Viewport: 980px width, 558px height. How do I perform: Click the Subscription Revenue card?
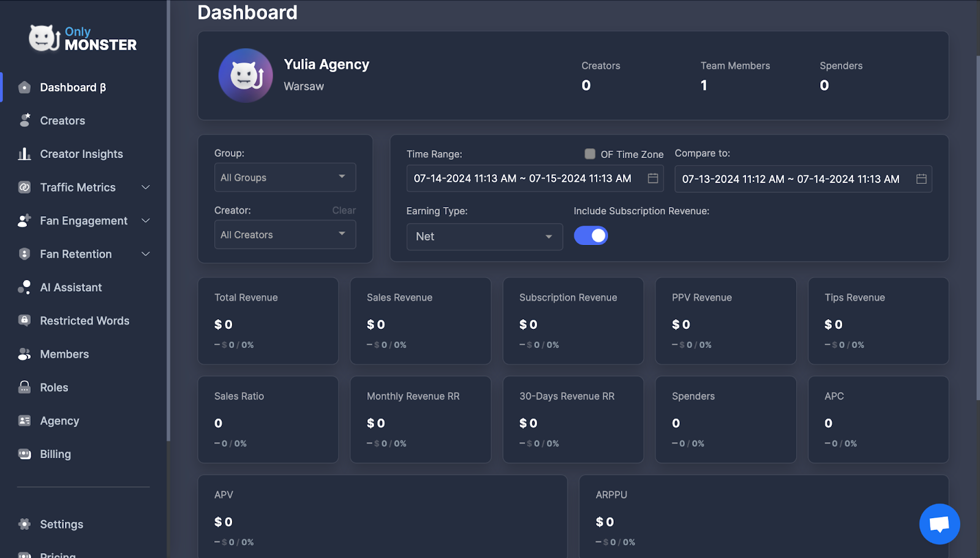click(573, 321)
